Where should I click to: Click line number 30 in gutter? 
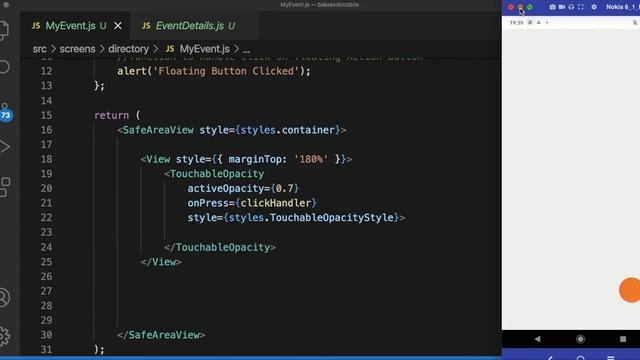(x=47, y=335)
